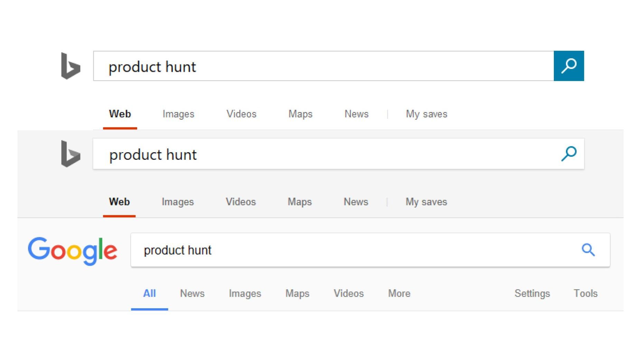Click the Google search magnifier icon

(x=588, y=250)
